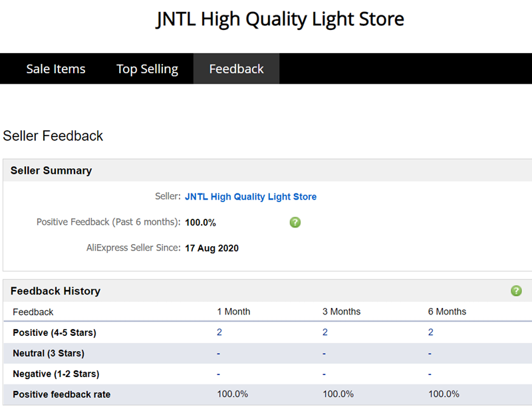Image resolution: width=532 pixels, height=413 pixels.
Task: Click the 1 Month neutral feedback dash
Action: pyautogui.click(x=218, y=353)
